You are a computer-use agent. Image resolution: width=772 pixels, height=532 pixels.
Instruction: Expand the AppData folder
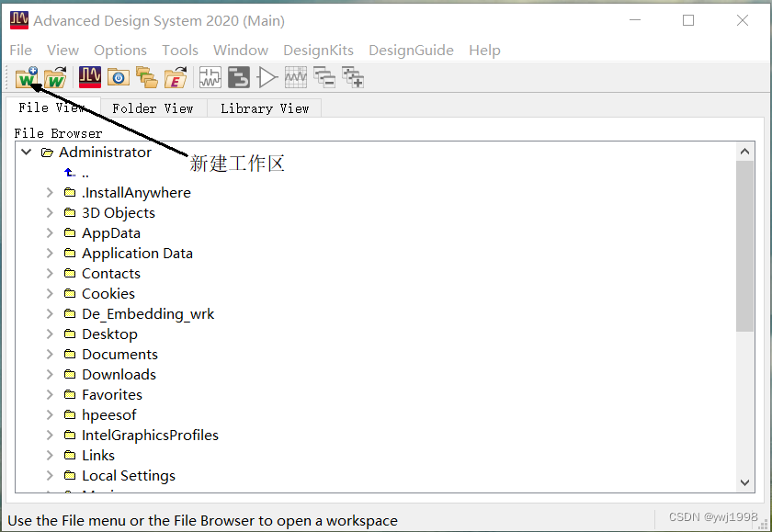point(50,232)
